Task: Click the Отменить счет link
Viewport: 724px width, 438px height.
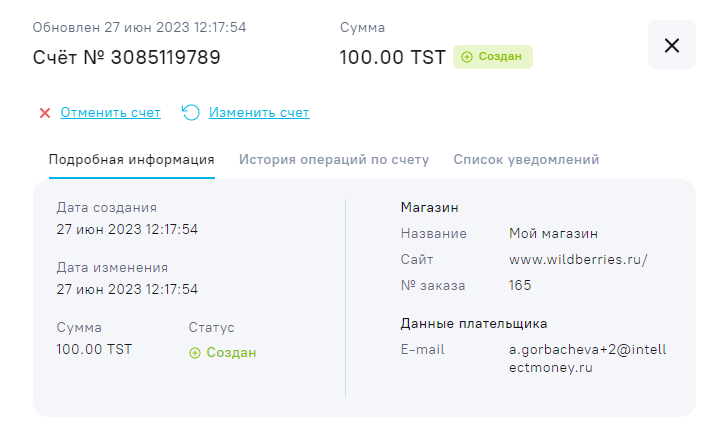Action: click(110, 113)
